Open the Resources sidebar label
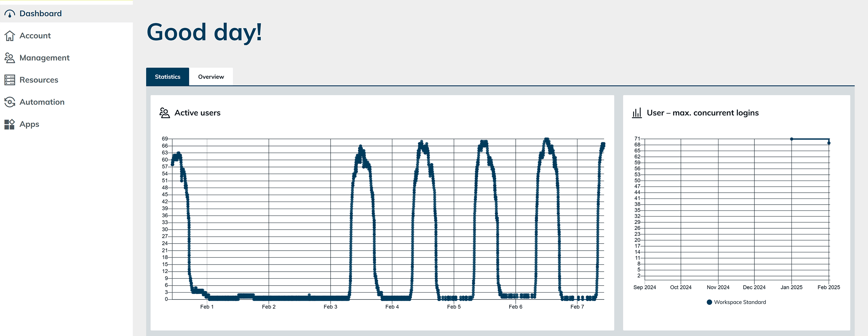The width and height of the screenshot is (868, 336). pyautogui.click(x=39, y=80)
